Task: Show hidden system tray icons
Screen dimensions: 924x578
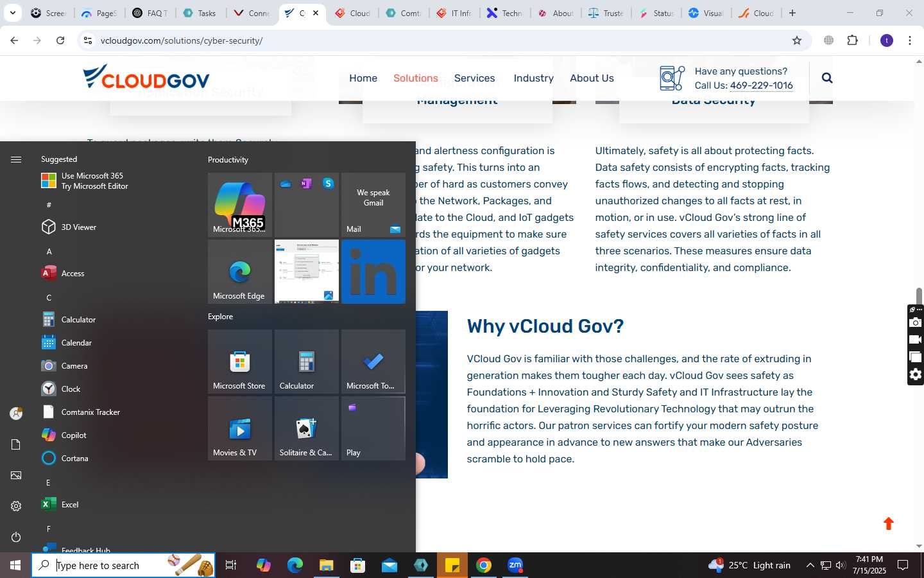Action: point(810,565)
